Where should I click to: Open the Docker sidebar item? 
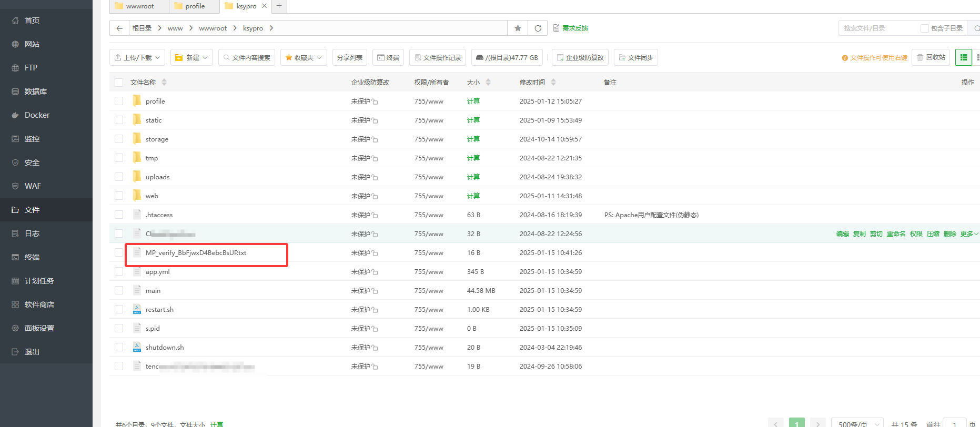37,115
